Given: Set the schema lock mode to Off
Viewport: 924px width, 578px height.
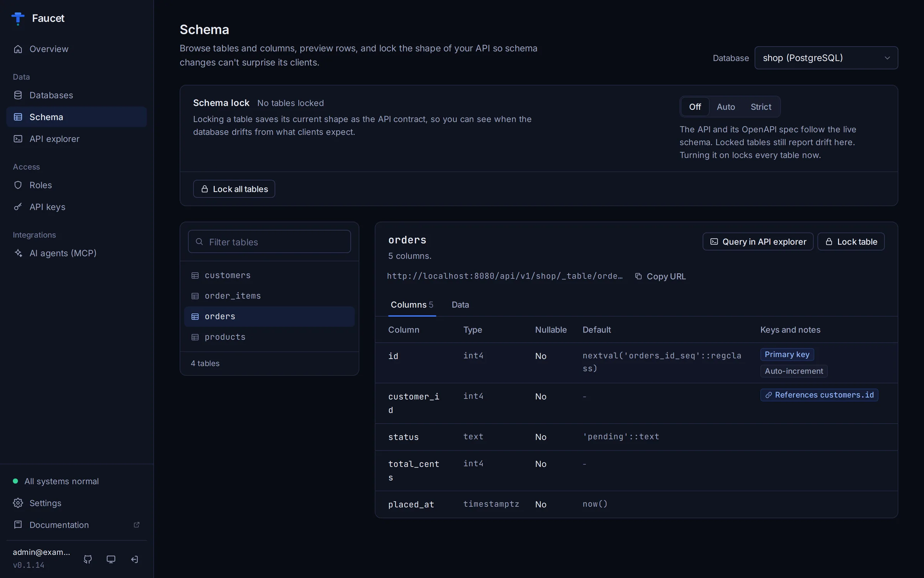Looking at the screenshot, I should tap(695, 107).
